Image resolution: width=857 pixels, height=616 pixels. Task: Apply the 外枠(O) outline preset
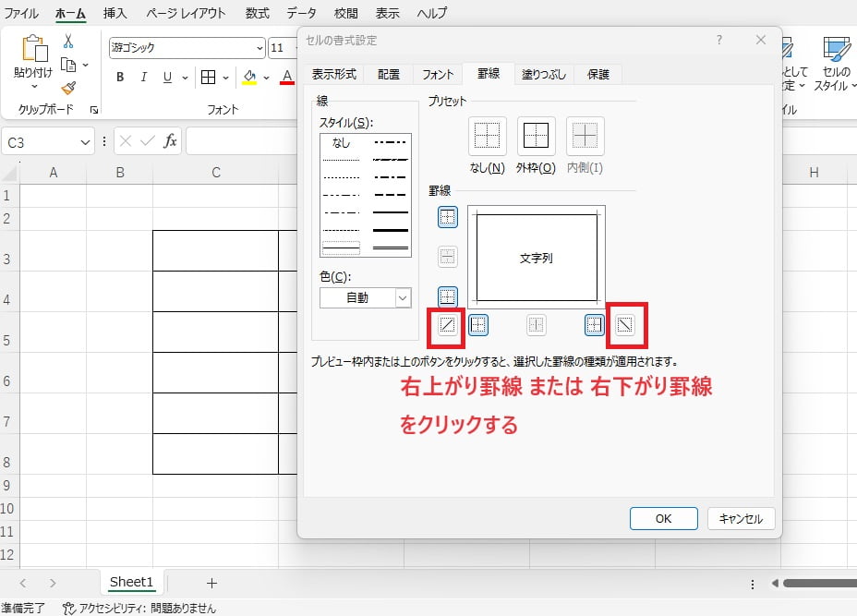pyautogui.click(x=536, y=136)
